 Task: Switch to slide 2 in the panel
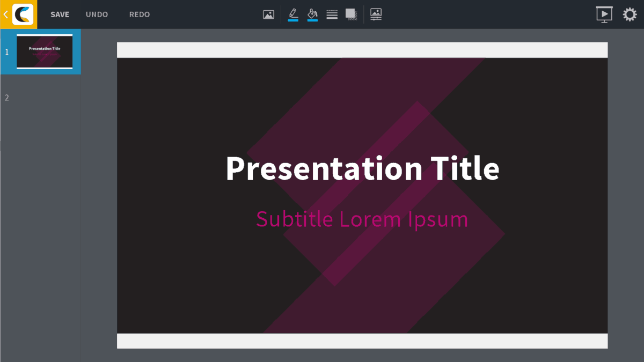pos(40,98)
